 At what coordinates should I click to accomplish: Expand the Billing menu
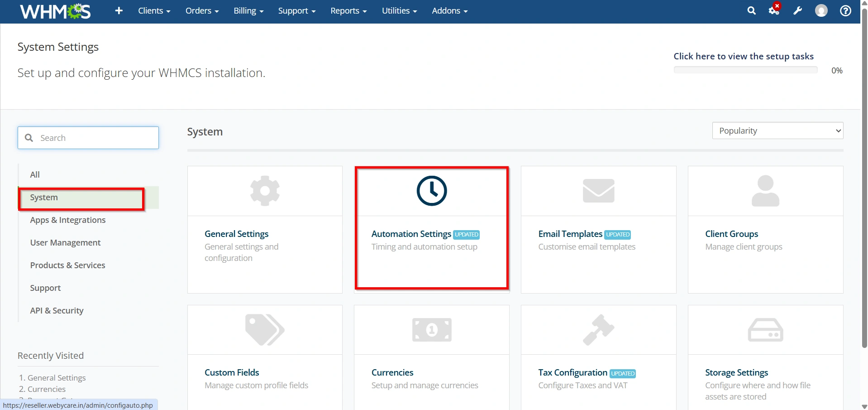(x=248, y=10)
